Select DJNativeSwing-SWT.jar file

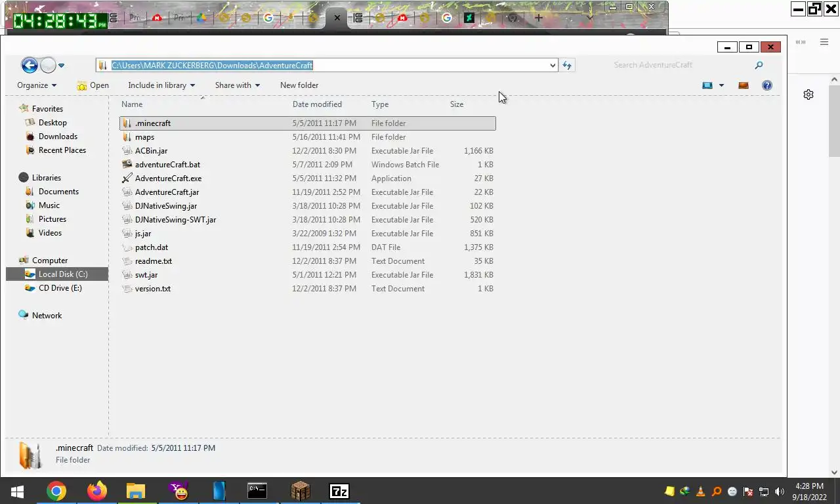(307, 220)
